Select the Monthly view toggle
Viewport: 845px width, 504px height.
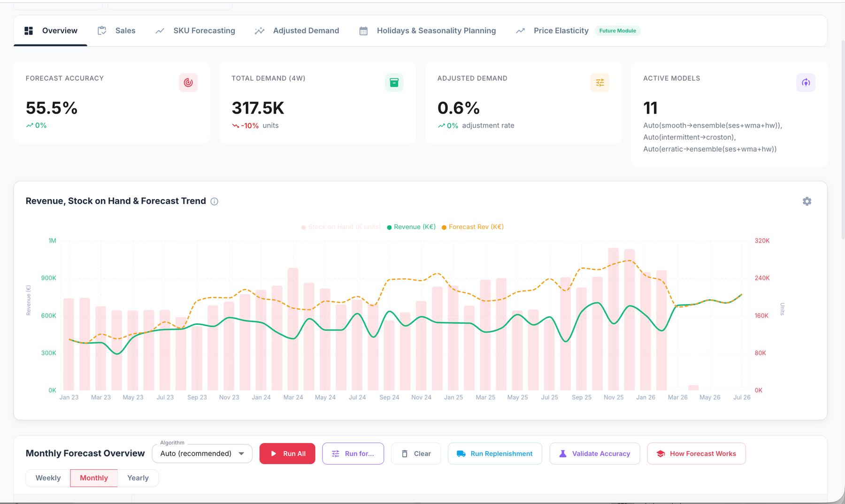click(x=94, y=478)
